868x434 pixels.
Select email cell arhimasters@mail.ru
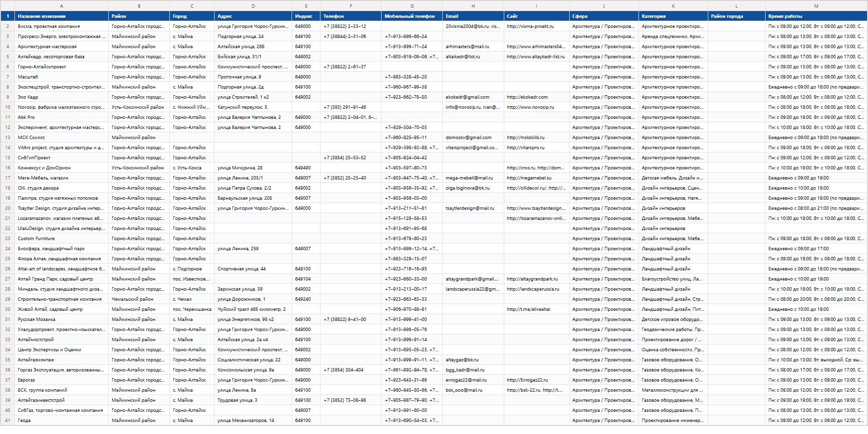[473, 47]
